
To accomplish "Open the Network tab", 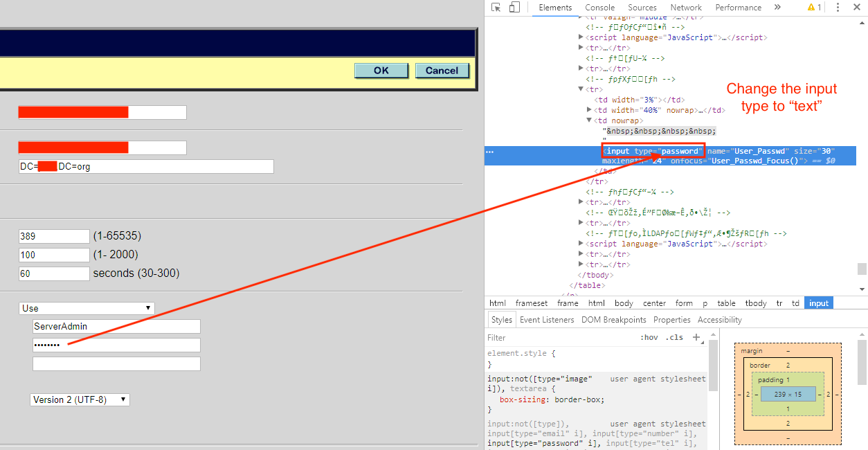I will tap(686, 8).
